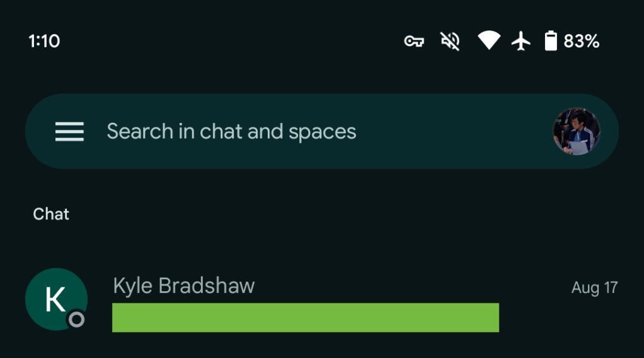
Task: Tap the 1:10 clock in status bar
Action: (x=44, y=42)
